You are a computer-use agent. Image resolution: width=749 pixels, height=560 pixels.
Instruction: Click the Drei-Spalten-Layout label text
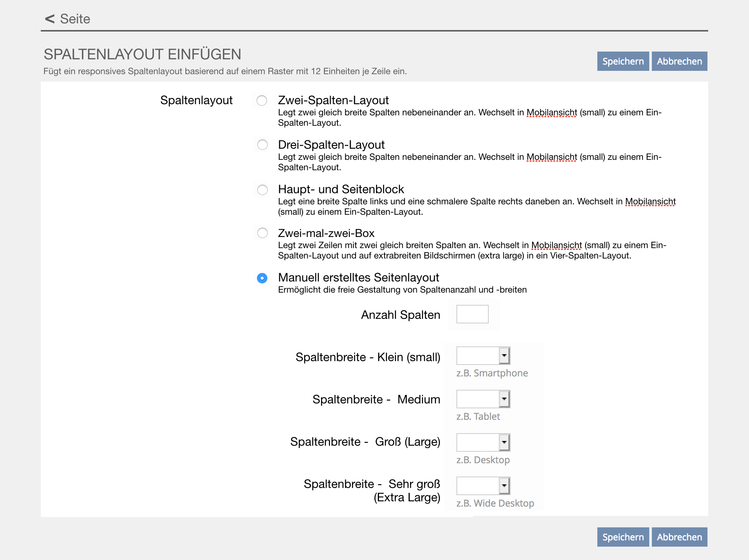331,145
